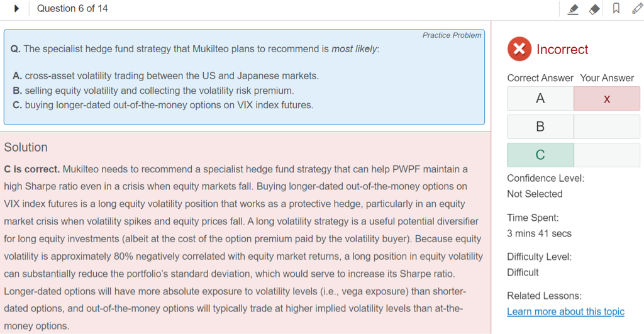
Task: Open Learn more about this topic link
Action: point(565,311)
